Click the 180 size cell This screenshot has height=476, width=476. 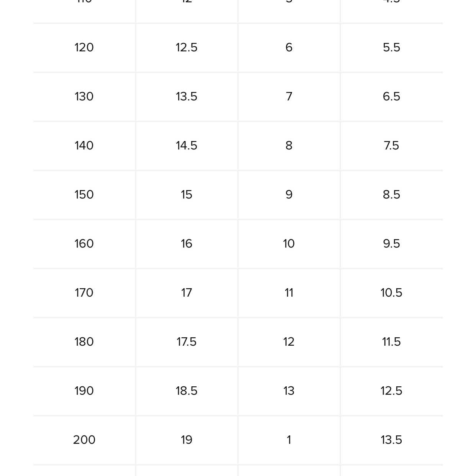click(84, 342)
